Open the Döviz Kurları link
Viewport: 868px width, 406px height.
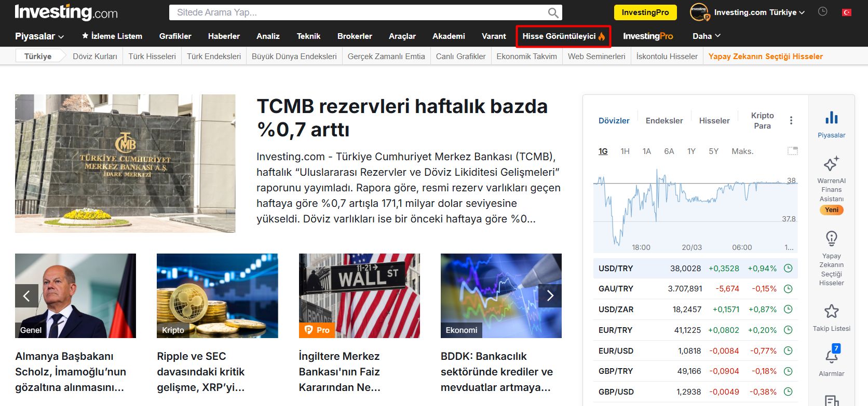tap(95, 56)
